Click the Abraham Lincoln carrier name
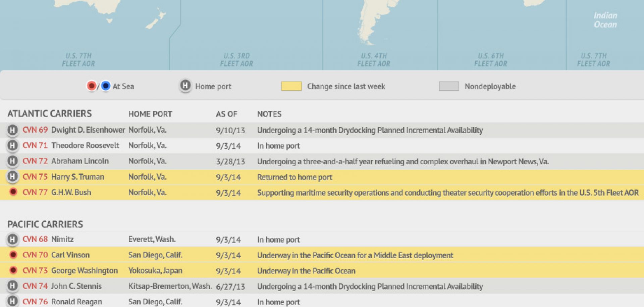The width and height of the screenshot is (644, 307). pos(80,161)
